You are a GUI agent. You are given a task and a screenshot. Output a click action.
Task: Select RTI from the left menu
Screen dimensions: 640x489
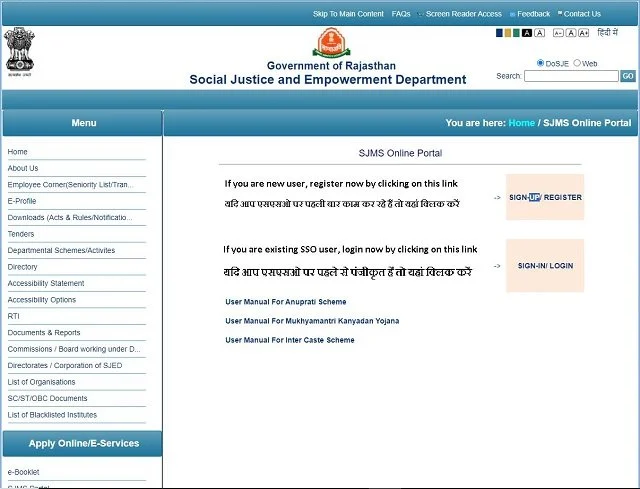point(13,316)
